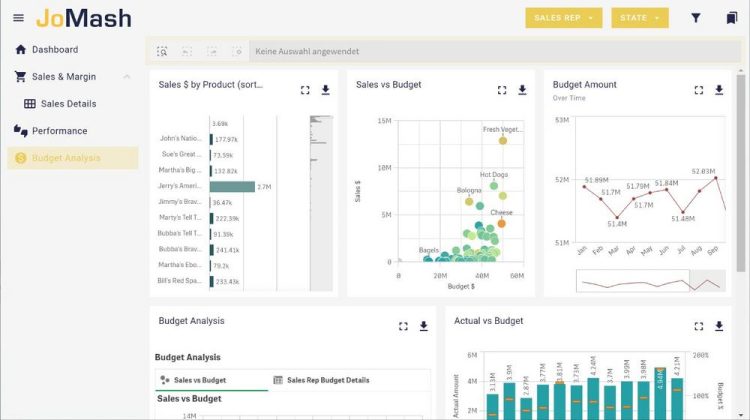Open the SALES REP dropdown
This screenshot has width=750, height=420.
[x=564, y=18]
